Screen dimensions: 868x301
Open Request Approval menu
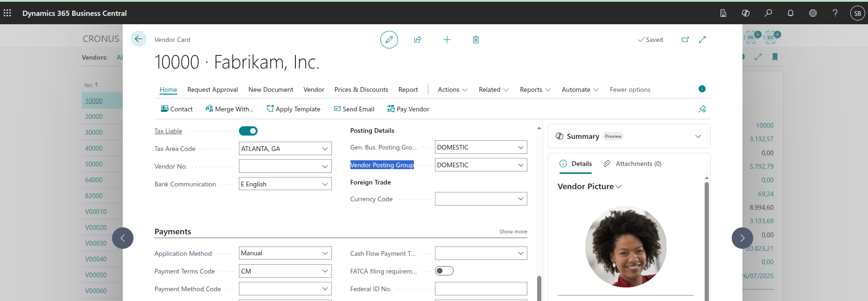[x=213, y=89]
